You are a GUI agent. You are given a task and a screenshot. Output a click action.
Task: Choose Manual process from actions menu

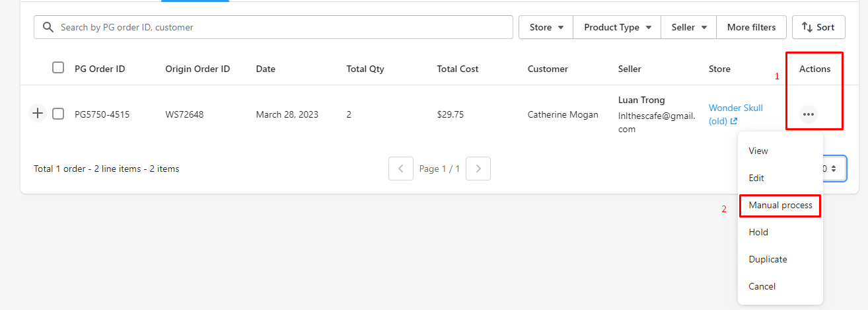780,205
